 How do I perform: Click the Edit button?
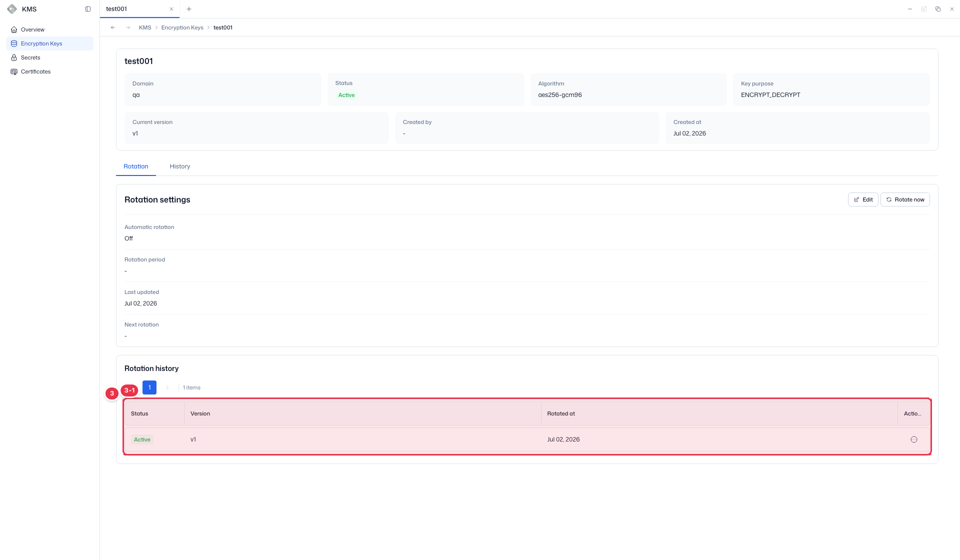point(863,199)
